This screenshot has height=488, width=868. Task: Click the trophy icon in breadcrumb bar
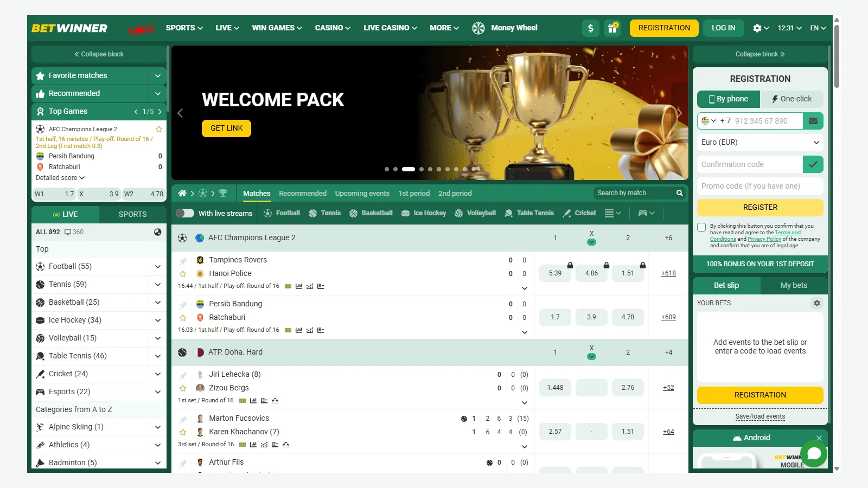[x=223, y=193]
